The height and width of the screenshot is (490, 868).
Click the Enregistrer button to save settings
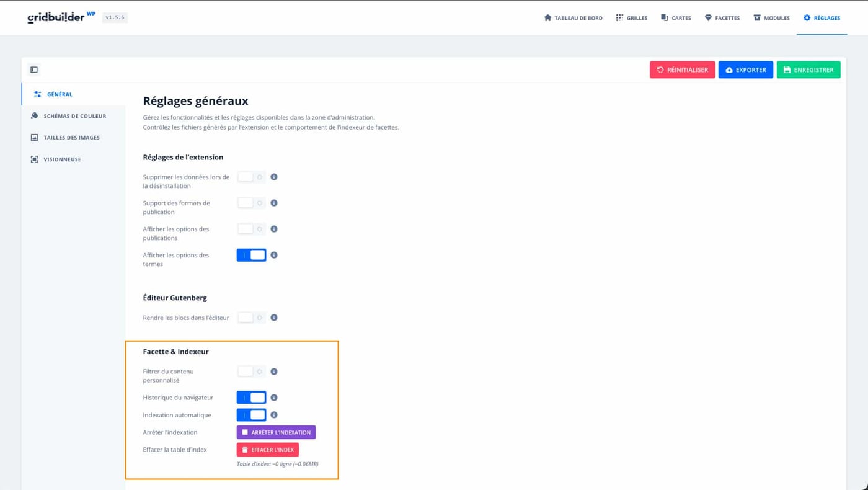click(808, 69)
